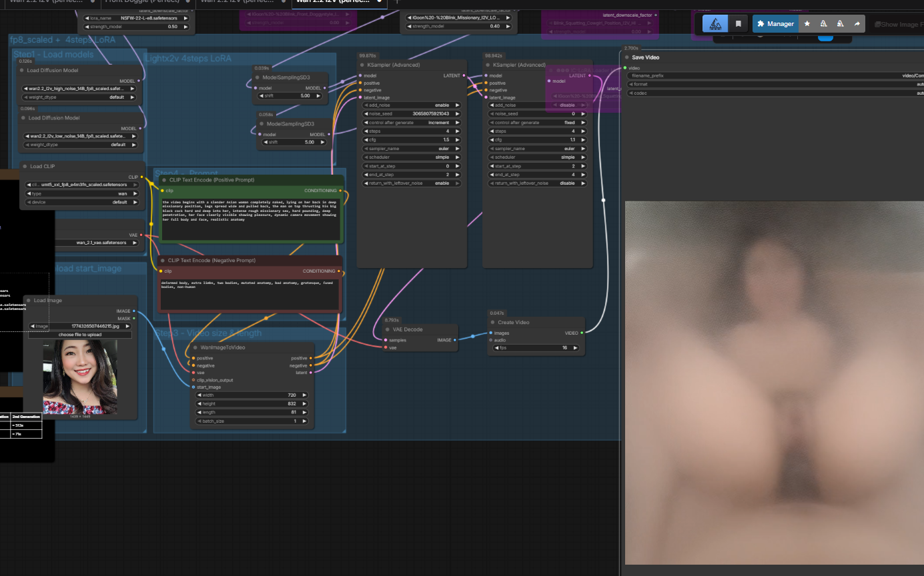
Task: Open the Manager menu in the top toolbar
Action: pyautogui.click(x=775, y=24)
